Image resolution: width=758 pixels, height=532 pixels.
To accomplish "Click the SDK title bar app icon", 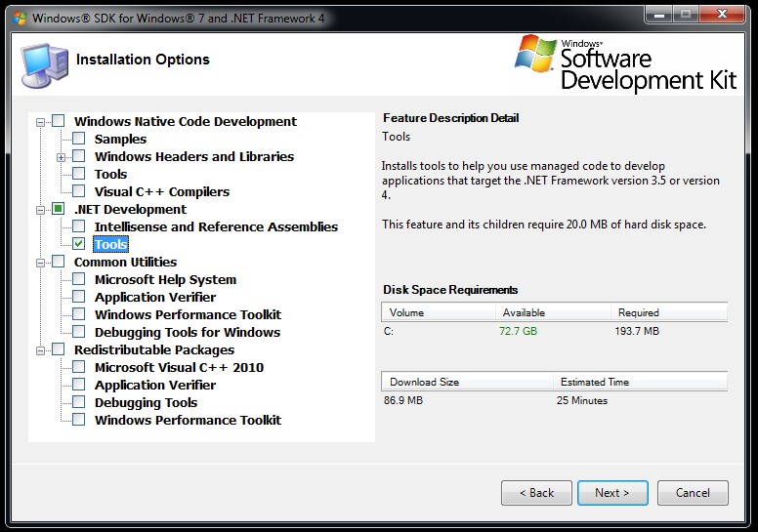I will [x=20, y=19].
